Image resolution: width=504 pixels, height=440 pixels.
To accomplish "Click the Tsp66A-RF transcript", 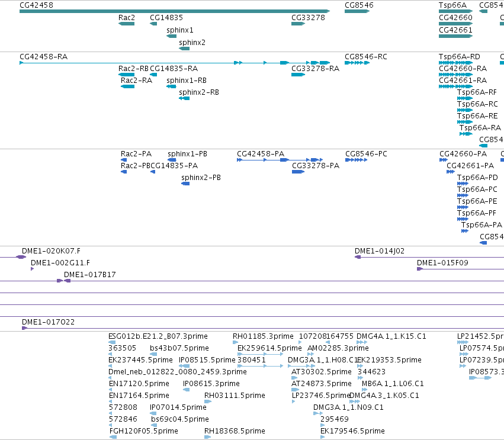I will tap(465, 98).
